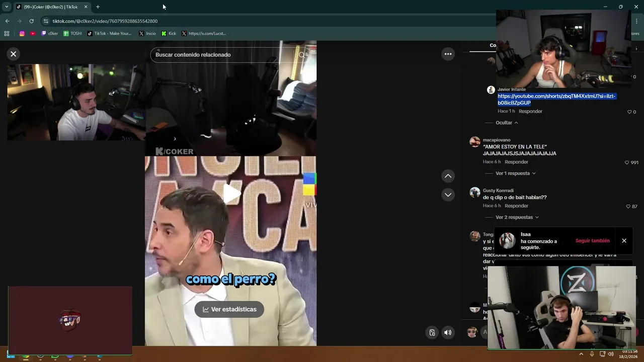Screen dimensions: 644x362
Task: Open the YouTube shorts link in comment
Action: coord(556,100)
